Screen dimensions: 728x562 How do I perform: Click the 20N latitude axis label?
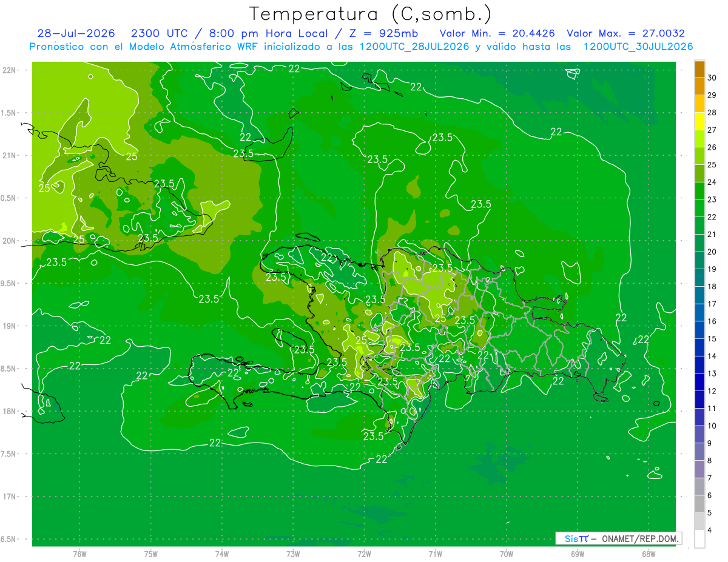tap(10, 241)
